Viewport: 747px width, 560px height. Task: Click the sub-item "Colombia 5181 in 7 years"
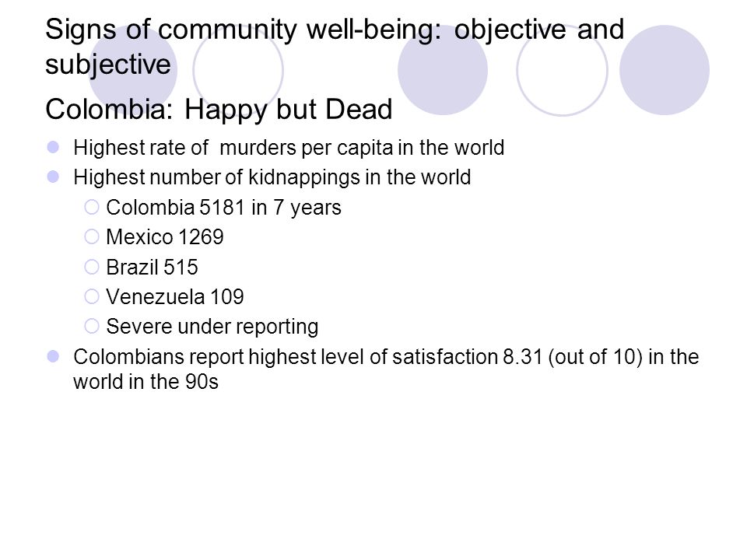(223, 207)
